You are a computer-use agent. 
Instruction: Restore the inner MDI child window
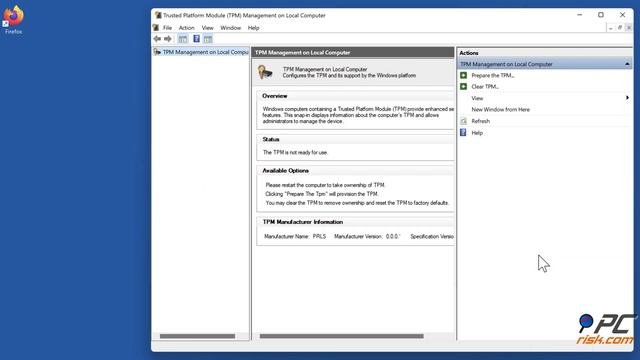pos(620,28)
